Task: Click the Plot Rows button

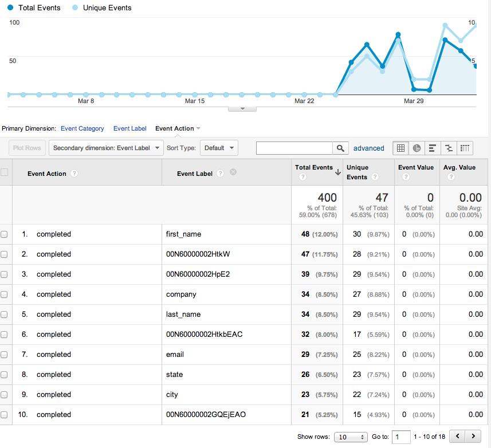Action: pyautogui.click(x=27, y=148)
